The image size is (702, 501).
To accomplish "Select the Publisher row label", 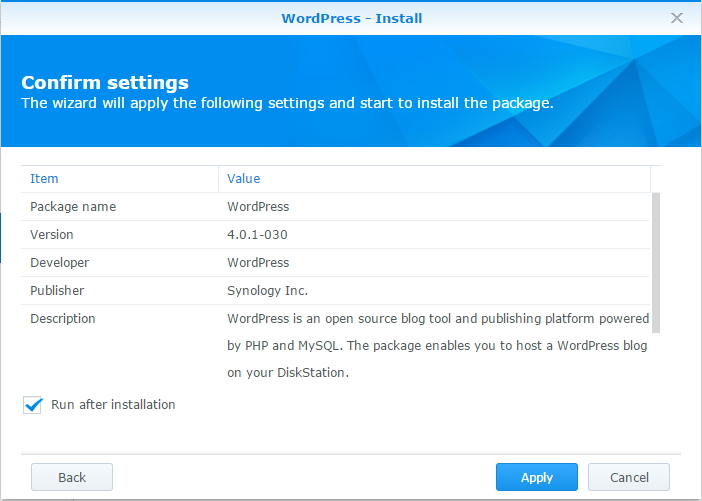I will point(57,291).
